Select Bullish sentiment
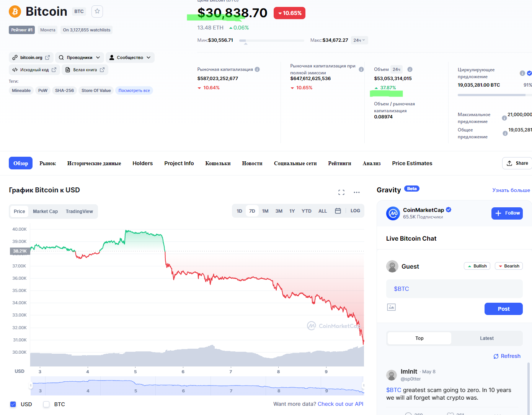The height and width of the screenshot is (415, 532). click(477, 266)
